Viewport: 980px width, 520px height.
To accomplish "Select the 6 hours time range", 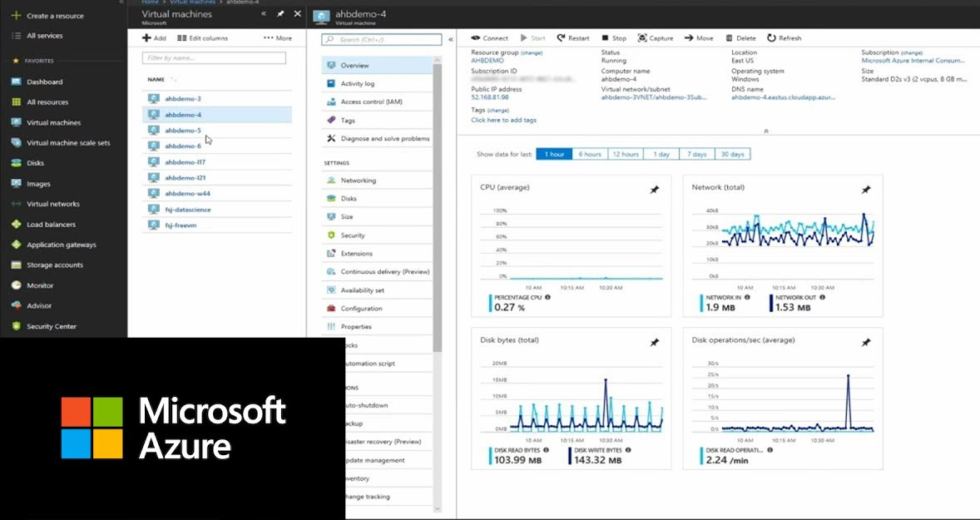I will 589,154.
